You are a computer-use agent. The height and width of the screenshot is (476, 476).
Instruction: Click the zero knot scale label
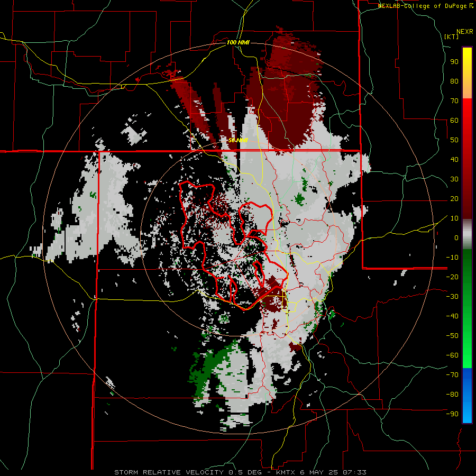tap(456, 237)
